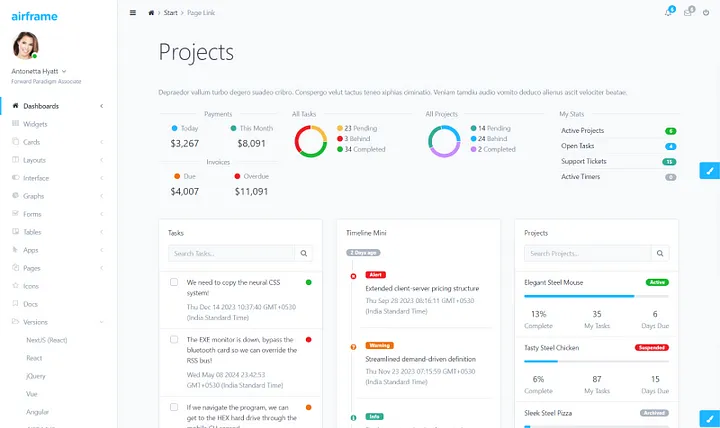This screenshot has height=428, width=720.
Task: Focus the Search Tasks input field
Action: point(231,253)
